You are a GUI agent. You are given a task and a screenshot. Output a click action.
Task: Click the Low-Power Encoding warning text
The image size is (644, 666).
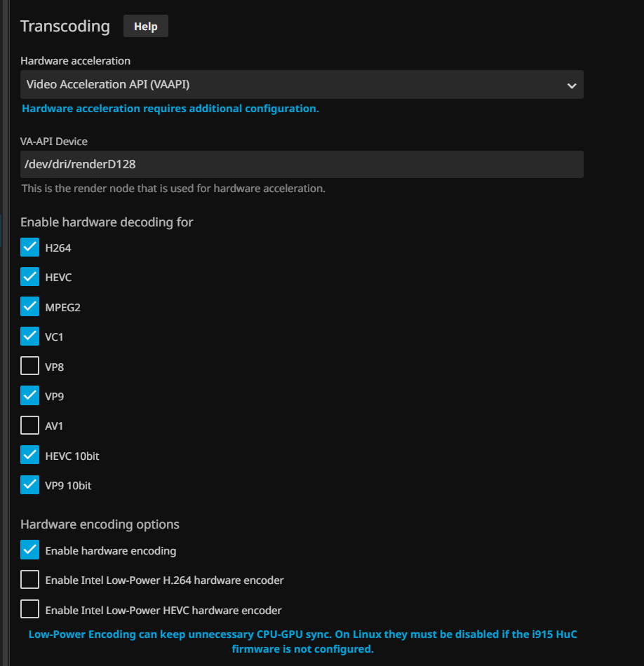coord(302,641)
